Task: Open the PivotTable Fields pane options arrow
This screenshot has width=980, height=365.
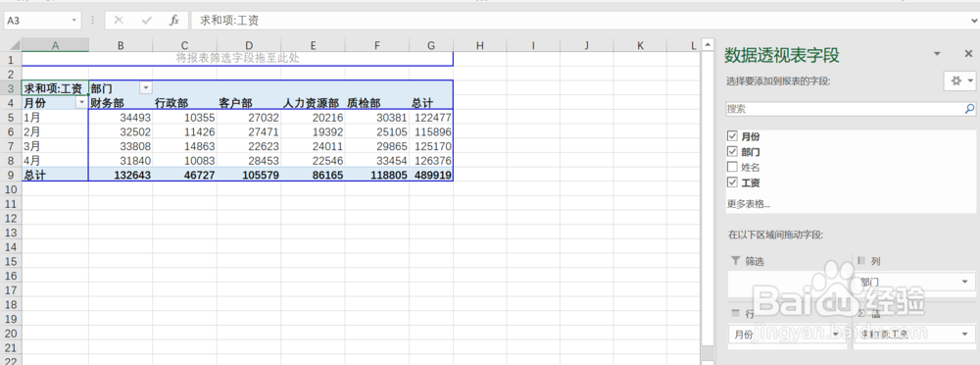Action: point(937,55)
